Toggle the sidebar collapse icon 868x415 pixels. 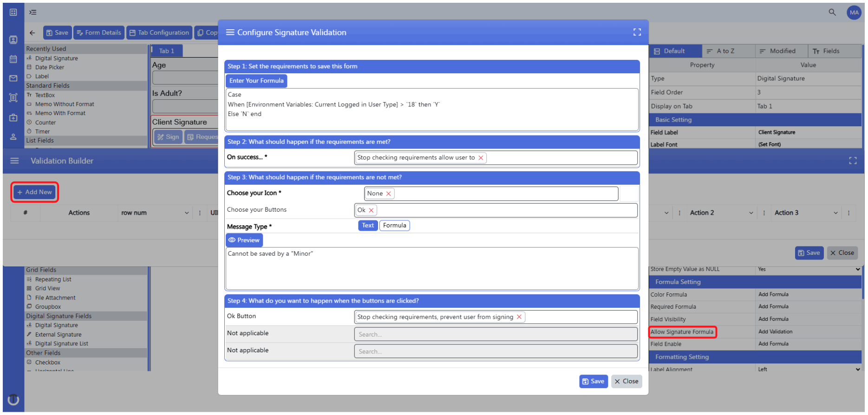33,12
